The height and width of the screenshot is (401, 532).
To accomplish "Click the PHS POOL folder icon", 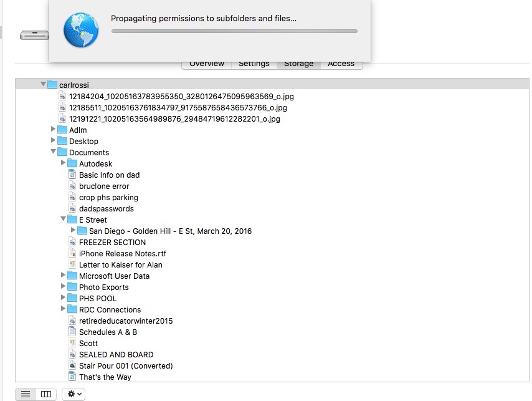I will point(72,297).
